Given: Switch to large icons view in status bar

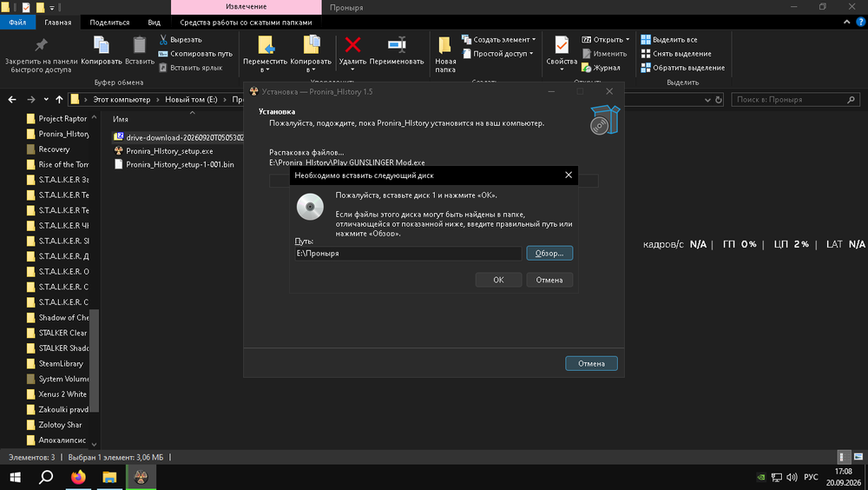Looking at the screenshot, I should (x=858, y=457).
